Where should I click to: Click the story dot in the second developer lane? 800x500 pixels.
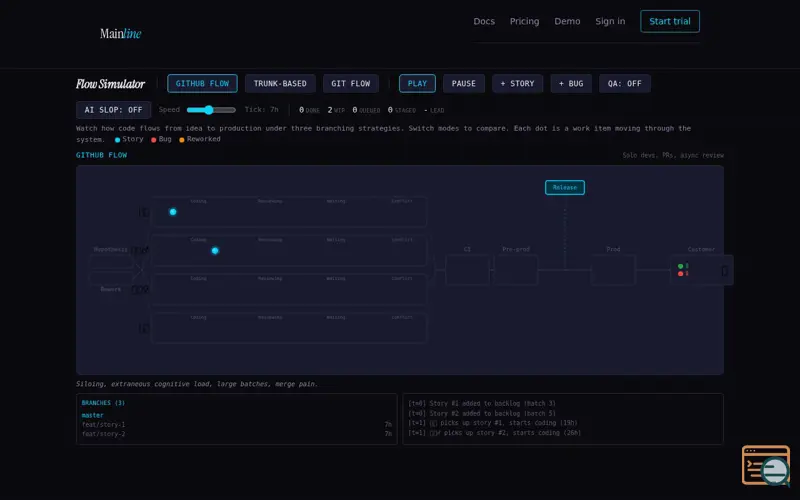[215, 251]
